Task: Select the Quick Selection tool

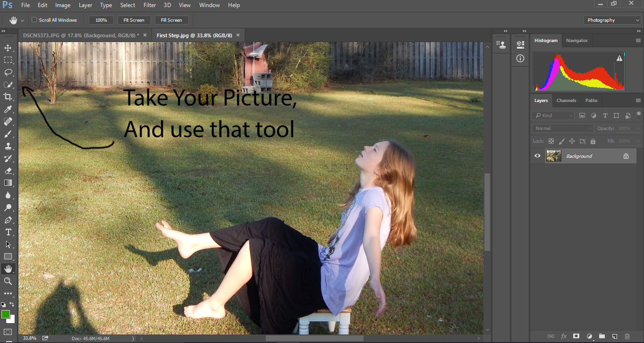Action: [8, 85]
